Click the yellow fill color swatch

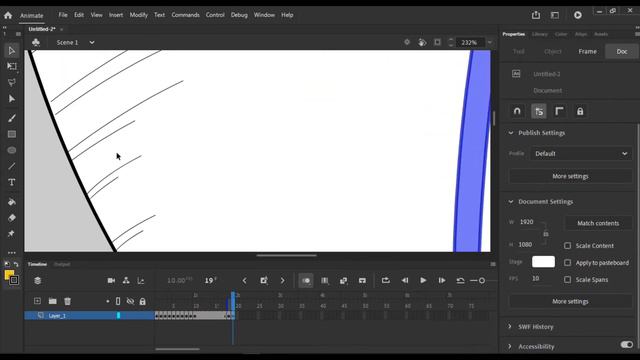pos(9,275)
